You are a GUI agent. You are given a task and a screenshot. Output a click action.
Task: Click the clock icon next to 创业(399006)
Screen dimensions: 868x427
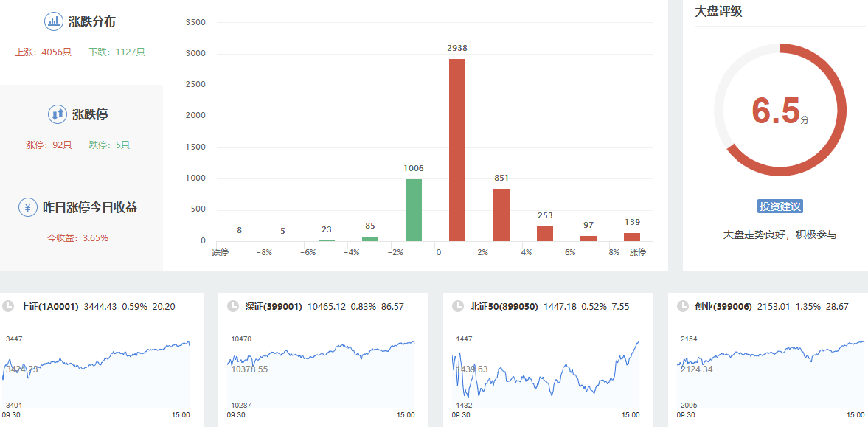(x=682, y=306)
